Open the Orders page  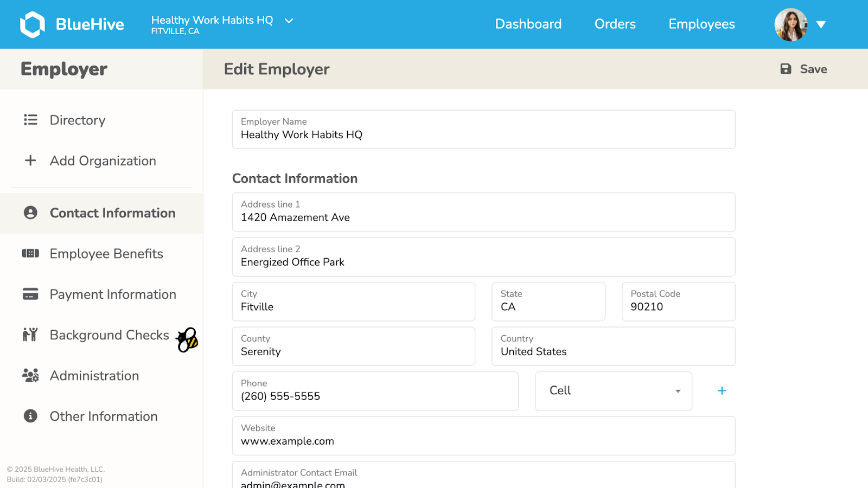pos(615,24)
